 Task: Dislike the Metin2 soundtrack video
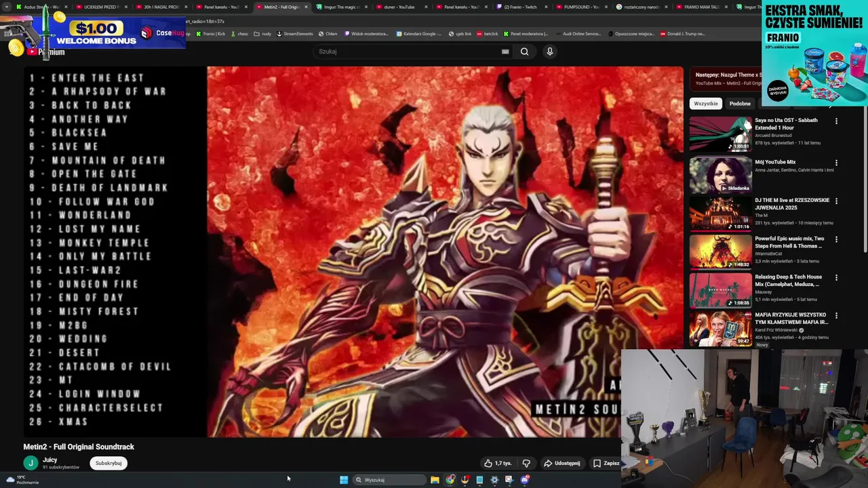click(x=526, y=464)
